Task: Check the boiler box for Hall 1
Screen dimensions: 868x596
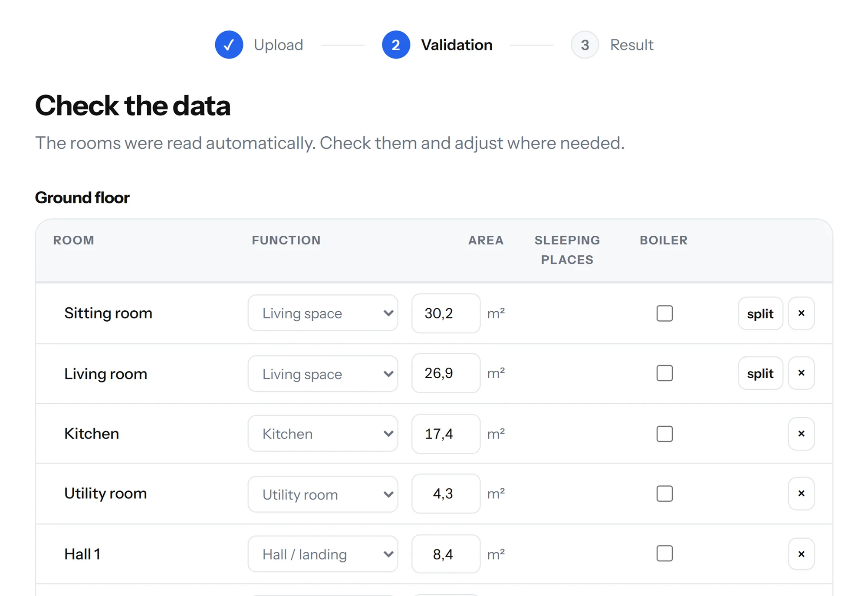Action: pyautogui.click(x=664, y=553)
